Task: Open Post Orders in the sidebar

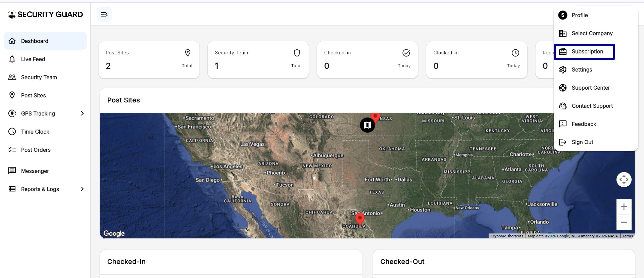Action: click(45, 150)
